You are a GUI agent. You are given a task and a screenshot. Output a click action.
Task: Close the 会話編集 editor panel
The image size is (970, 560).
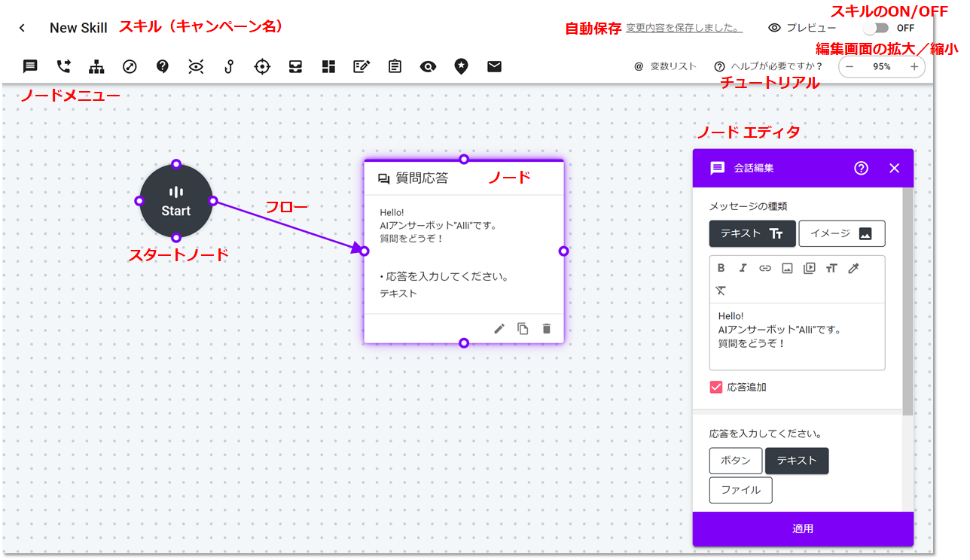click(894, 168)
